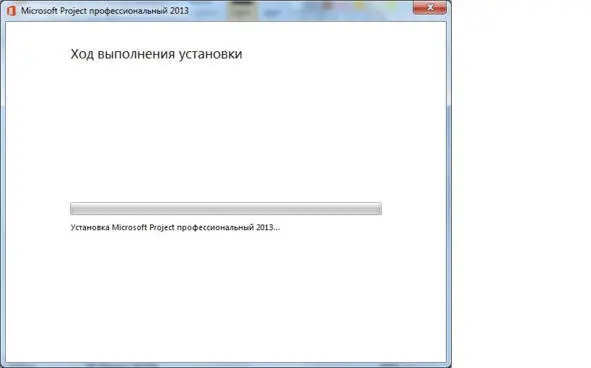Click the title bar text Microsoft Project профессиональный 2013
The height and width of the screenshot is (368, 591).
point(105,11)
